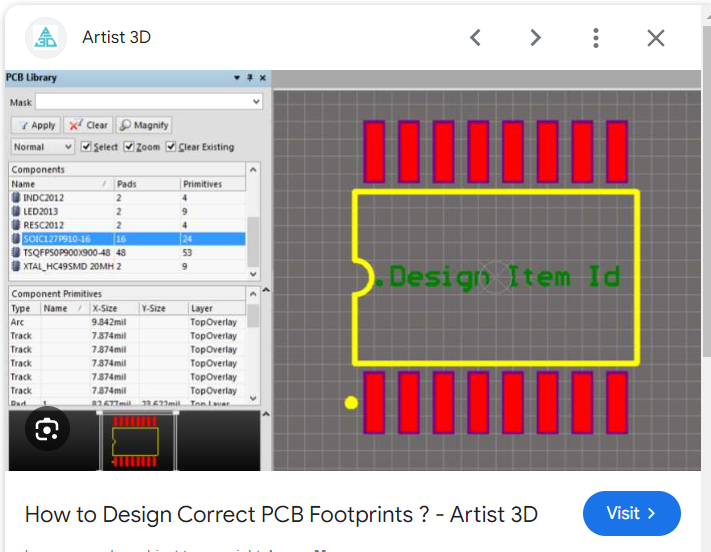Image resolution: width=711 pixels, height=552 pixels.
Task: Pin the PCB Library panel
Action: 250,78
